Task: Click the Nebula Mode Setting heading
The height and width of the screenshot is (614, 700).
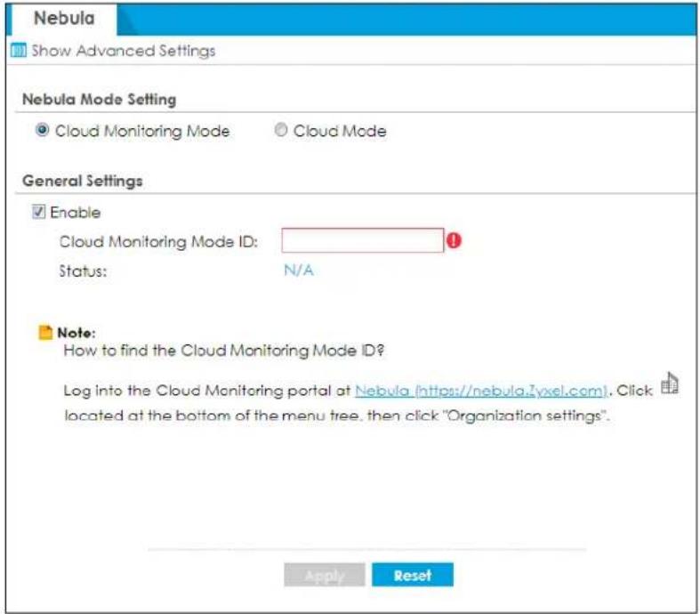Action: pyautogui.click(x=99, y=99)
